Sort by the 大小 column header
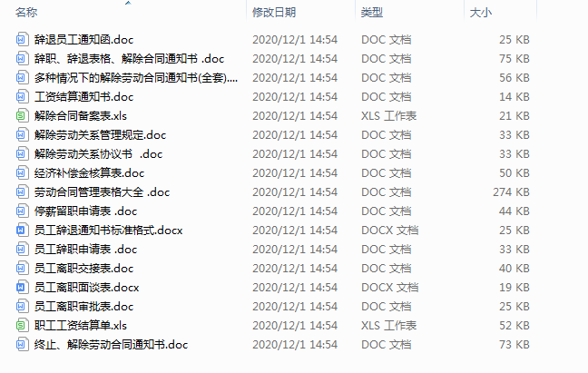Screen dimensions: 588x373 click(480, 13)
